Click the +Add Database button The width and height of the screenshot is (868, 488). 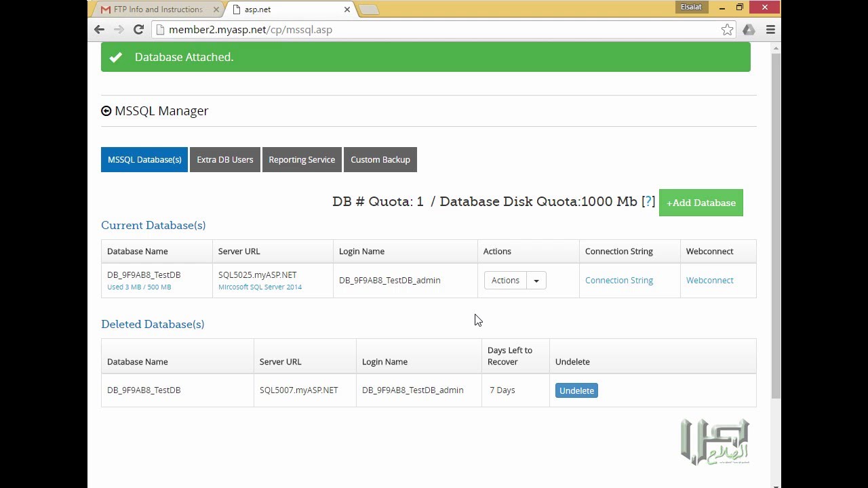tap(701, 203)
